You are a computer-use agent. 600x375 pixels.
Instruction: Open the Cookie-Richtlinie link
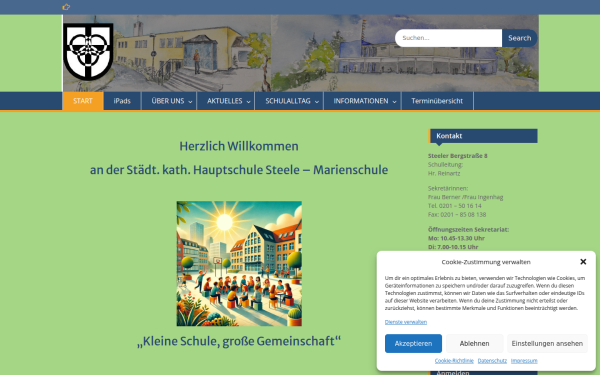tap(454, 361)
